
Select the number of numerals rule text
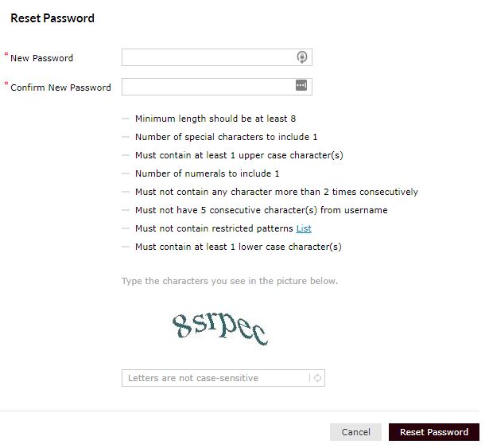(207, 173)
